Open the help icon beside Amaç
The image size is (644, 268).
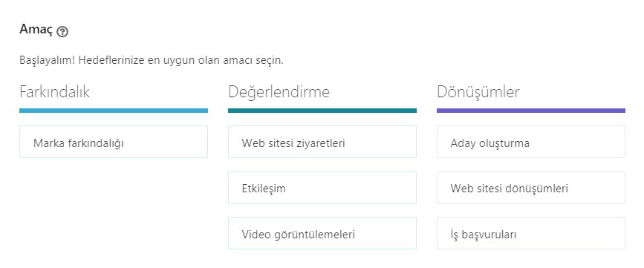pyautogui.click(x=62, y=32)
